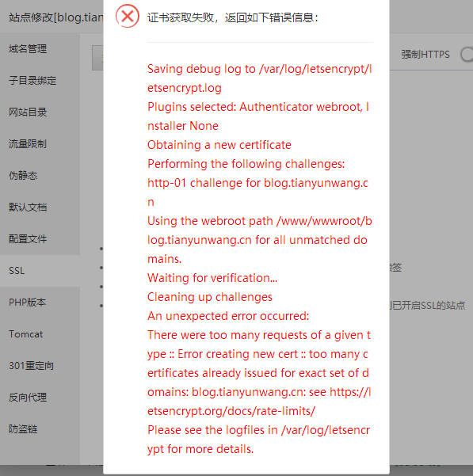The height and width of the screenshot is (476, 473).
Task: Click 'Cleaning up challenges' log line
Action: click(x=210, y=297)
